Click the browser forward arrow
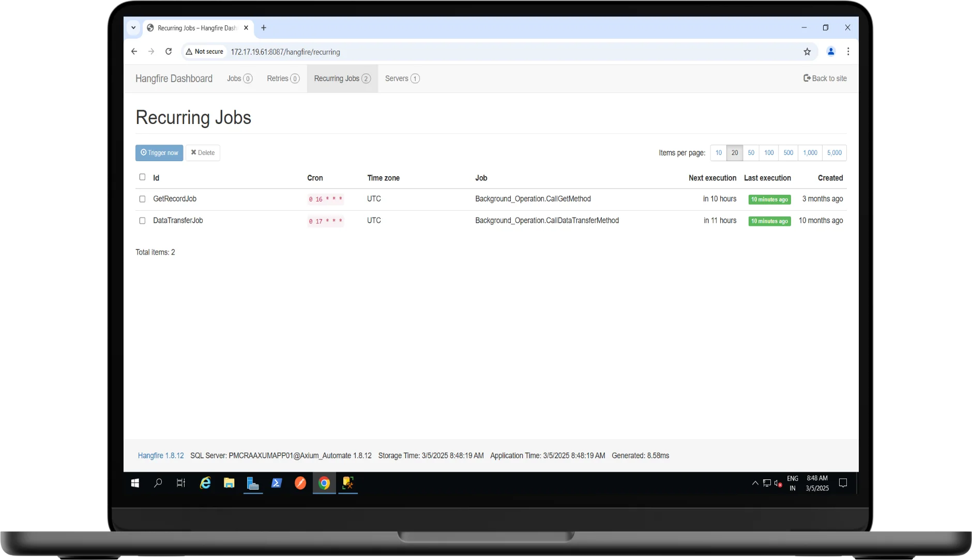The image size is (972, 560). click(151, 52)
